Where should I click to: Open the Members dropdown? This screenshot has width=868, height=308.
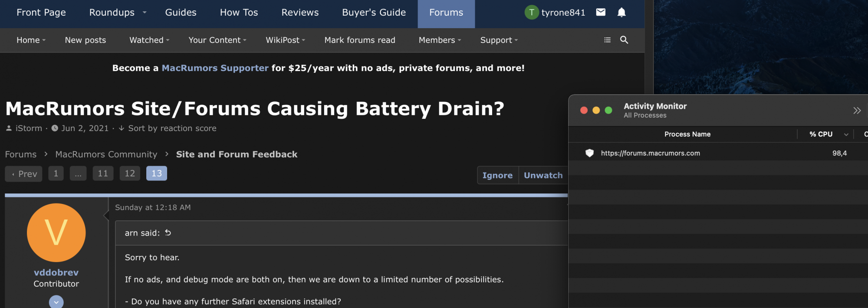click(440, 40)
